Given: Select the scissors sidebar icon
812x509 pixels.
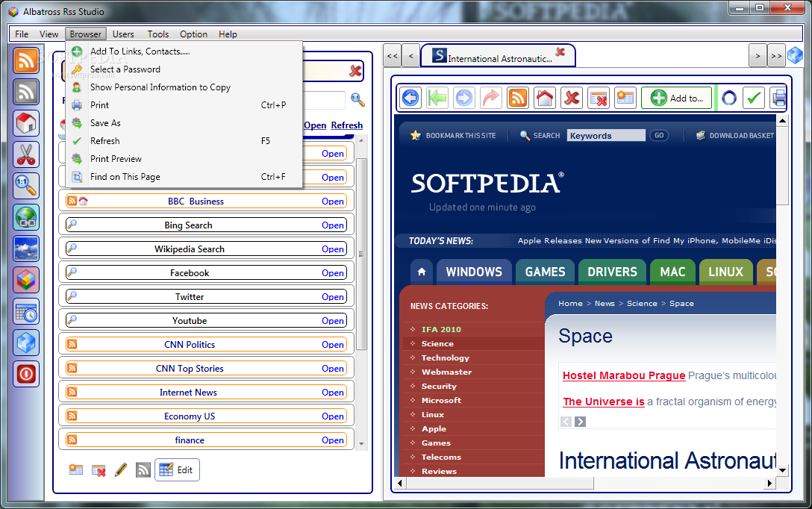Looking at the screenshot, I should [26, 154].
